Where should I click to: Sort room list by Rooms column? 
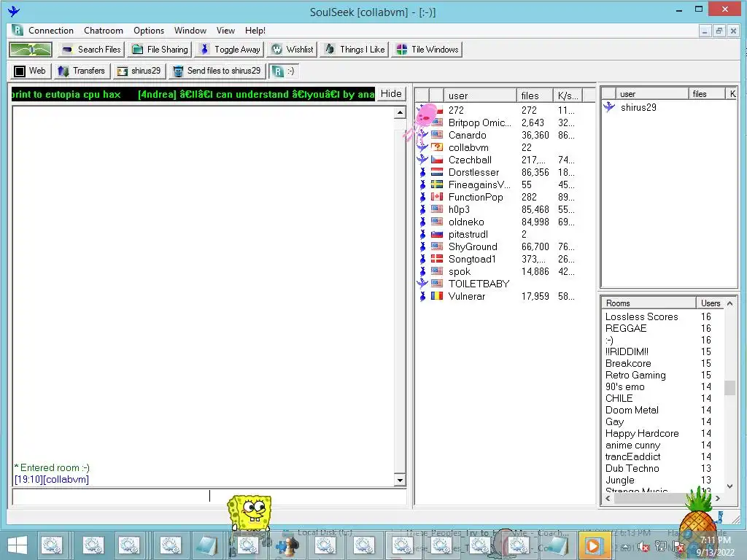[x=649, y=303]
